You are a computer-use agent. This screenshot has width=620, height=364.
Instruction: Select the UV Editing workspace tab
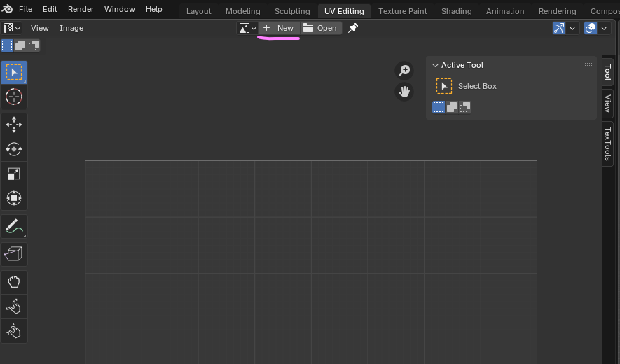(344, 11)
